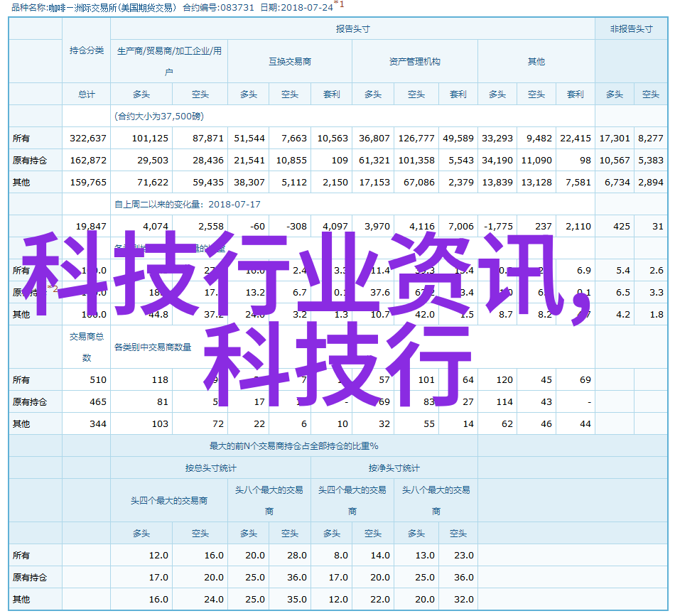Click the 最大的前N个交易商持仓 heading row
Image resolution: width=675 pixels, height=616 pixels.
[x=293, y=446]
